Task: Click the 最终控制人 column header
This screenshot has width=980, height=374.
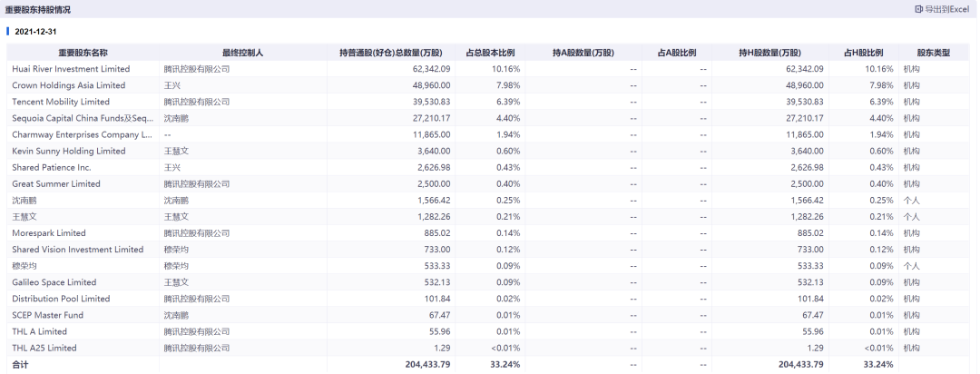Action: click(242, 53)
